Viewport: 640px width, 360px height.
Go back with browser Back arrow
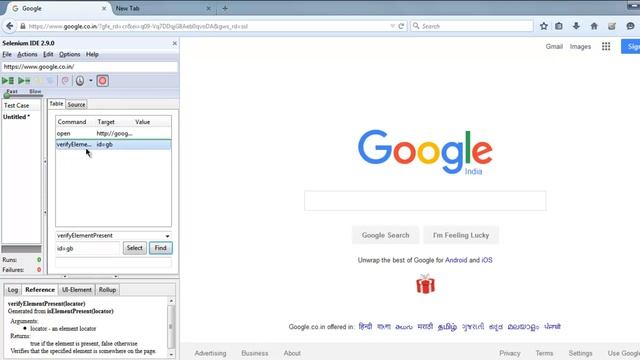point(9,26)
